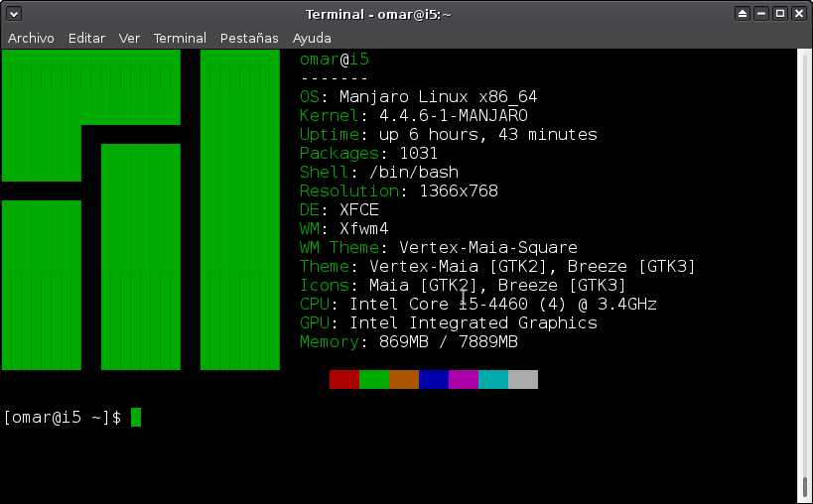Click the green color block
The image size is (813, 504).
[374, 379]
